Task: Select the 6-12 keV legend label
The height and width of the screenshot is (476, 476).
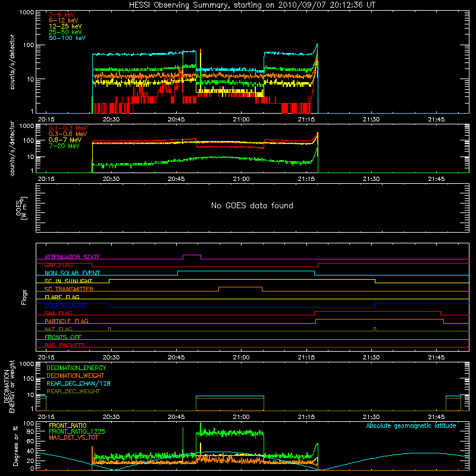Action: pyautogui.click(x=64, y=20)
